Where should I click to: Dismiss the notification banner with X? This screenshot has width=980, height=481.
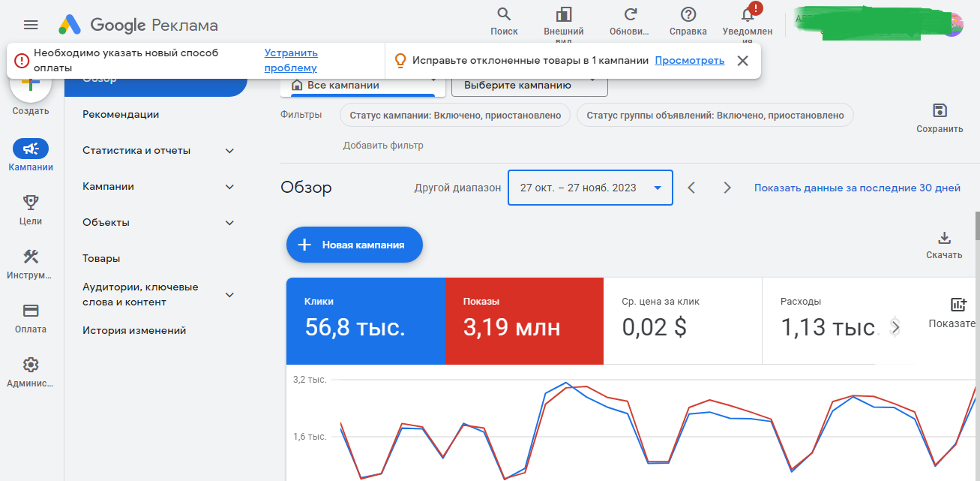tap(742, 61)
